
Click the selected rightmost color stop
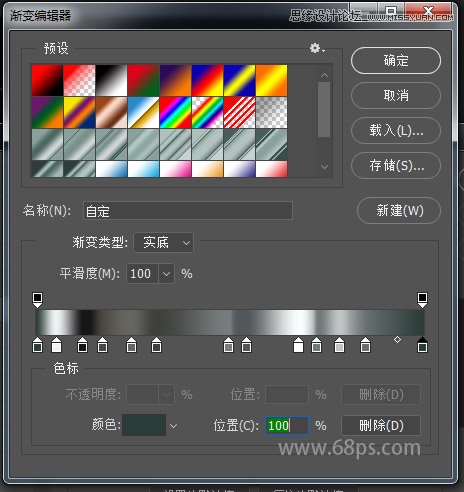pos(422,345)
